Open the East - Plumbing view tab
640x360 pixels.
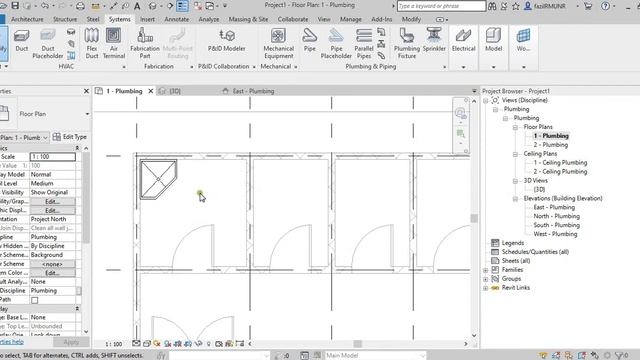(249, 91)
